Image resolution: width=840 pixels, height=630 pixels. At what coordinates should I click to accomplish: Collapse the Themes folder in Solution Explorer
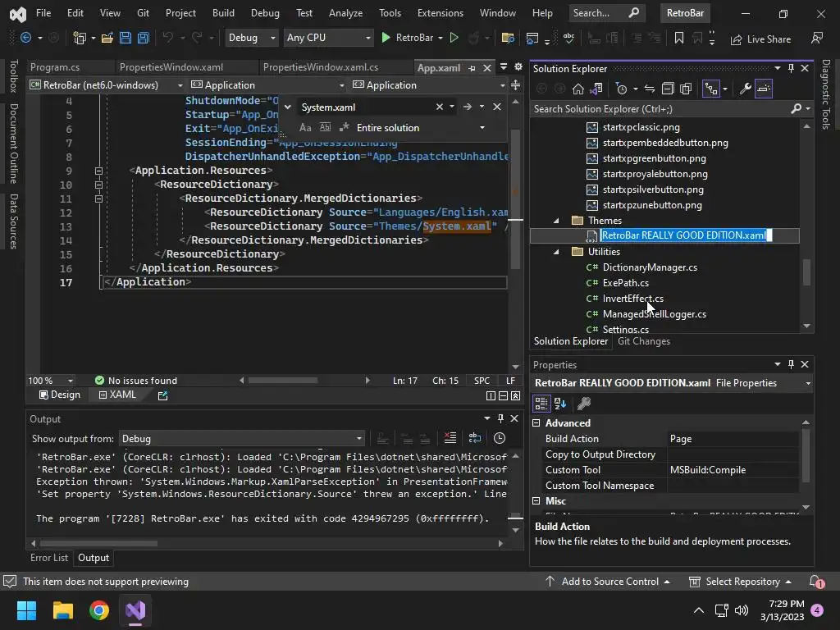tap(556, 221)
